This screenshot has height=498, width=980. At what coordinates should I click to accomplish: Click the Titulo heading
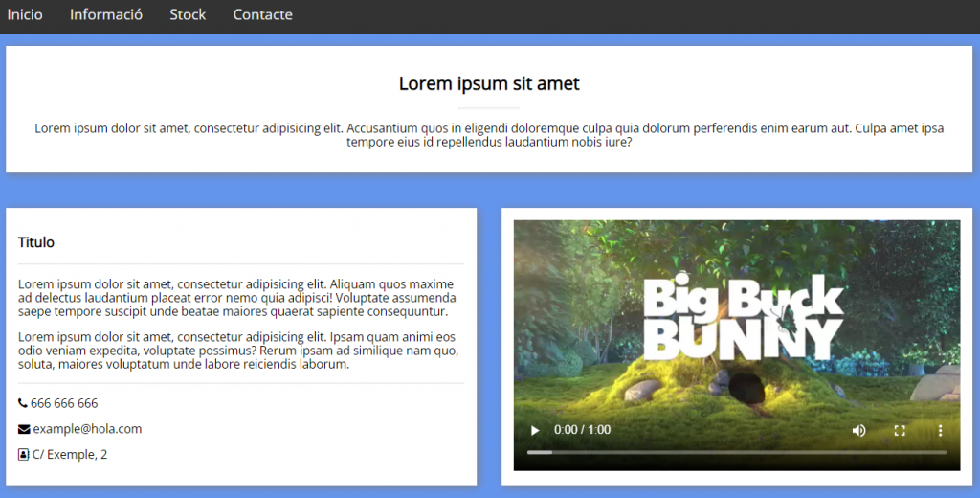point(36,242)
